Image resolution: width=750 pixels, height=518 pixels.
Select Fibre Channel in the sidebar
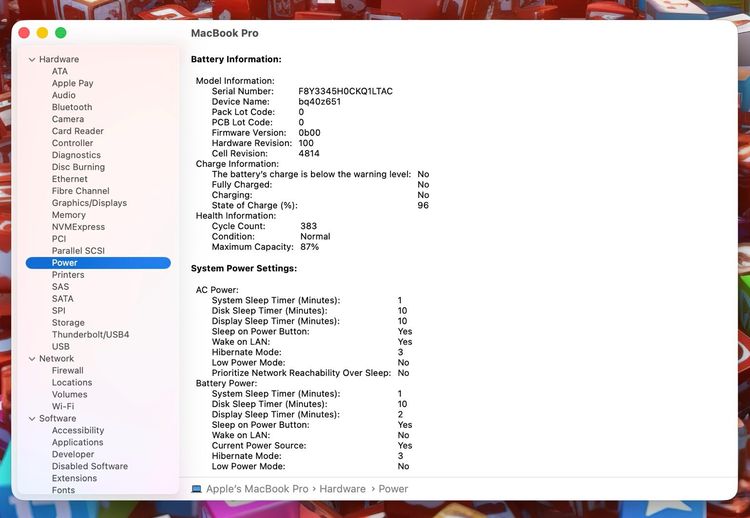[81, 191]
